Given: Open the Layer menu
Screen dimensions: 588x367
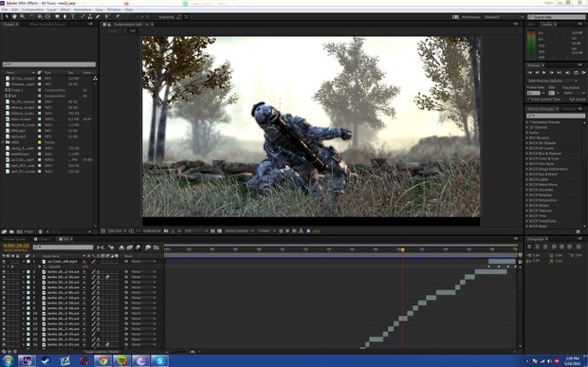Looking at the screenshot, I should (52, 9).
